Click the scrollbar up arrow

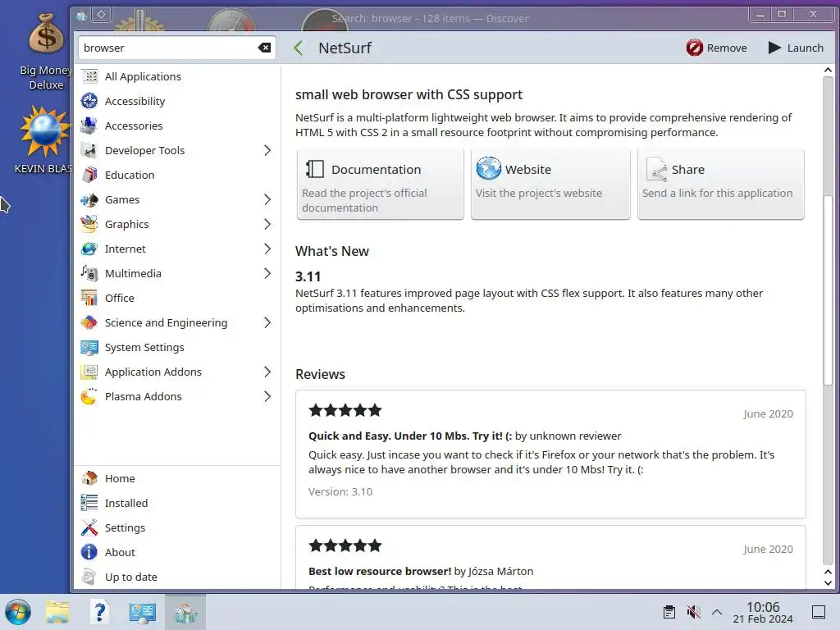[x=828, y=71]
